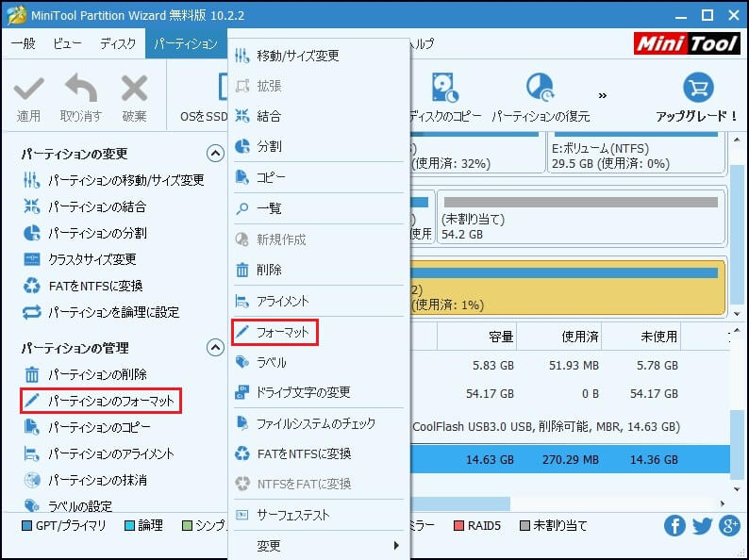Select sidebar FATをNTFSに変換 action
This screenshot has height=560, width=749.
pos(83,286)
